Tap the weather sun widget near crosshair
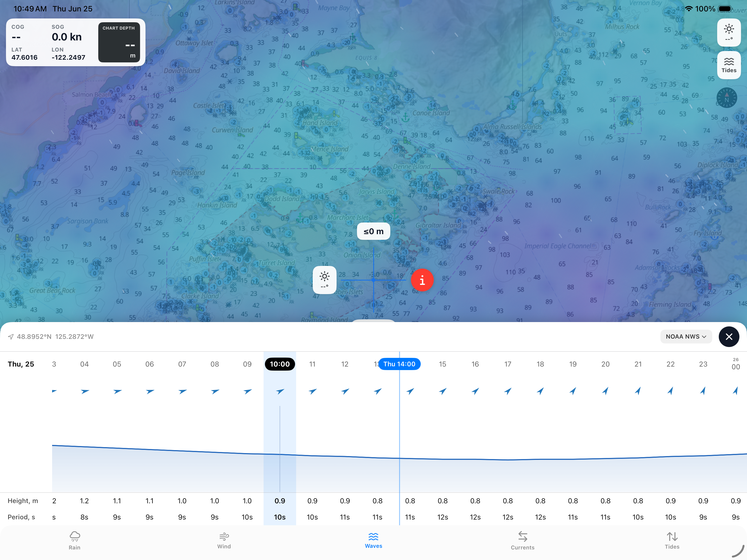 coord(324,280)
